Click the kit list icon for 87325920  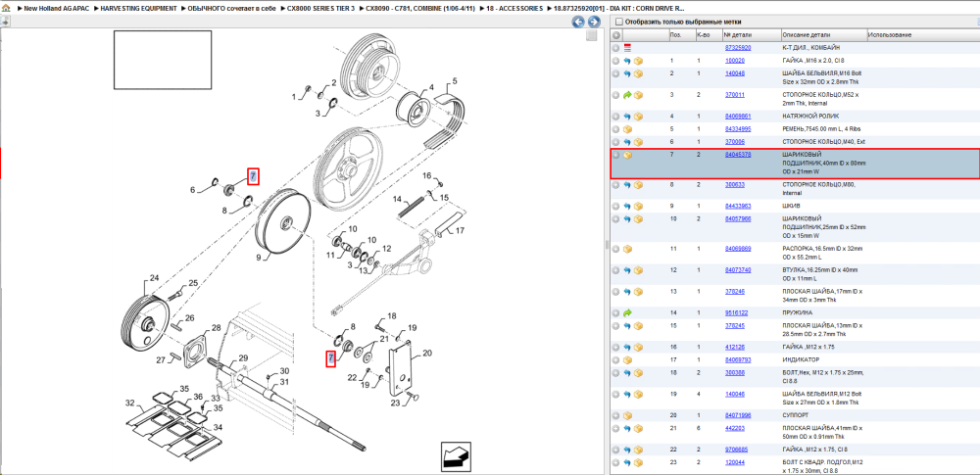(x=627, y=47)
